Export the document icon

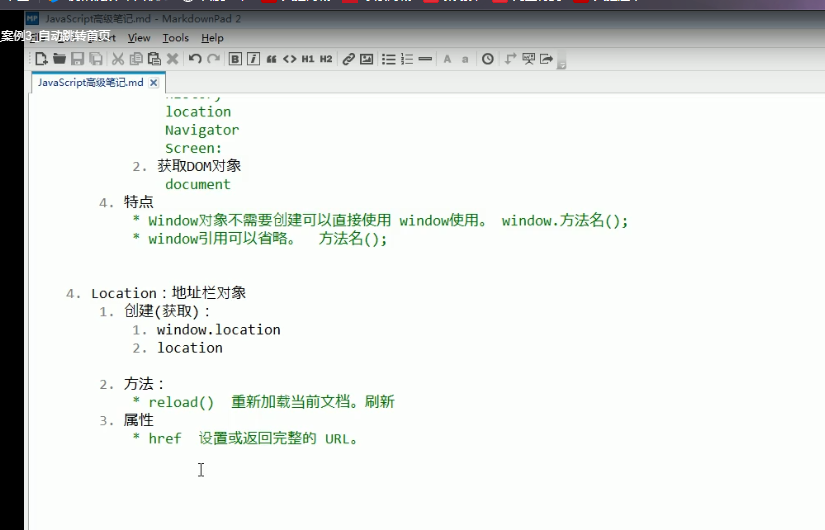coord(547,59)
